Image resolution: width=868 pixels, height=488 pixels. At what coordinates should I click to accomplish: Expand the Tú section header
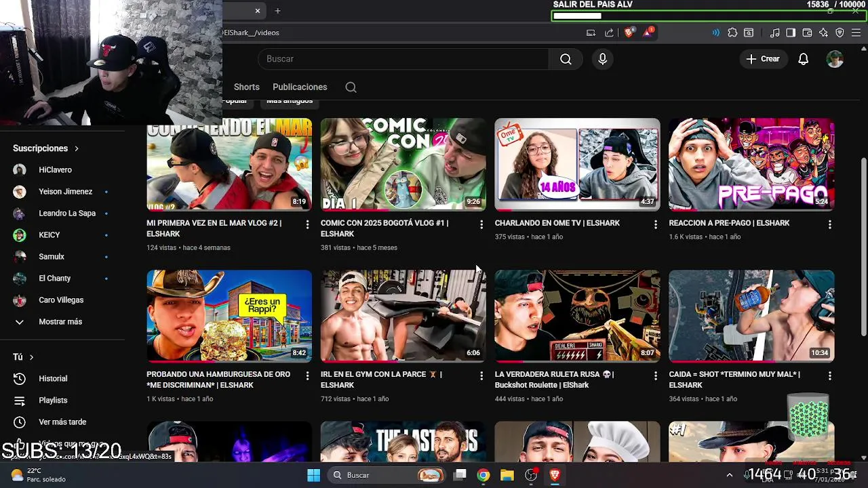pos(23,357)
